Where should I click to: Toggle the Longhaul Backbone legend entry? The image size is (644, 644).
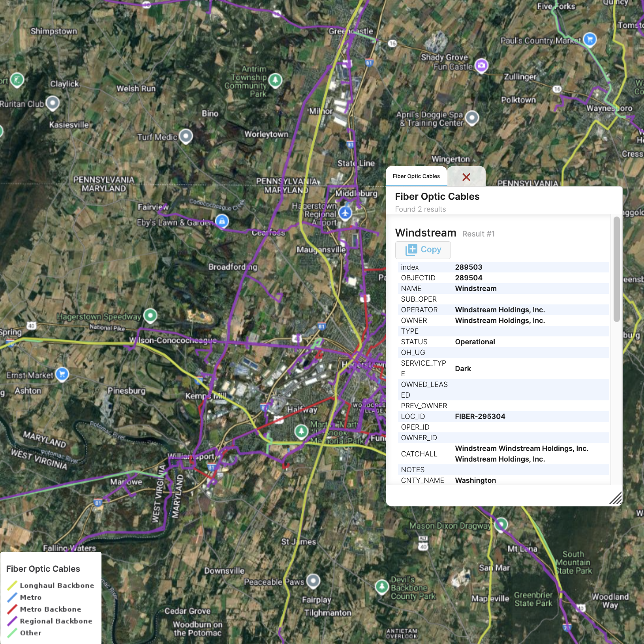click(56, 586)
